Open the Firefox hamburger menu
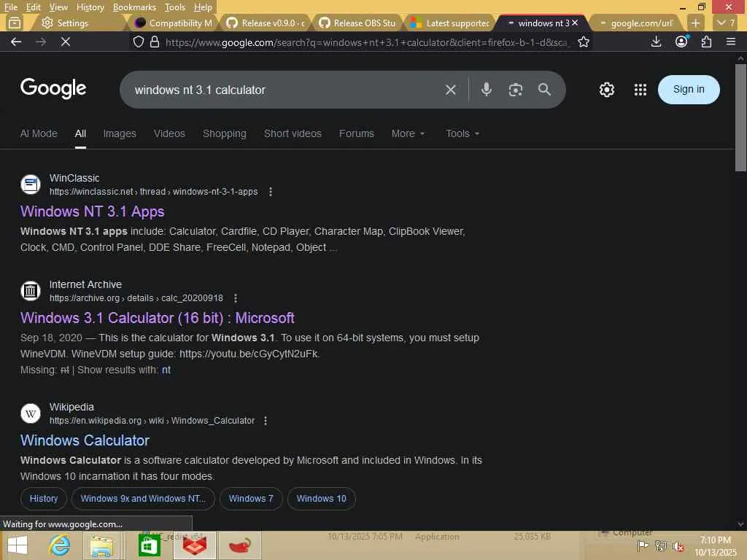 (731, 42)
